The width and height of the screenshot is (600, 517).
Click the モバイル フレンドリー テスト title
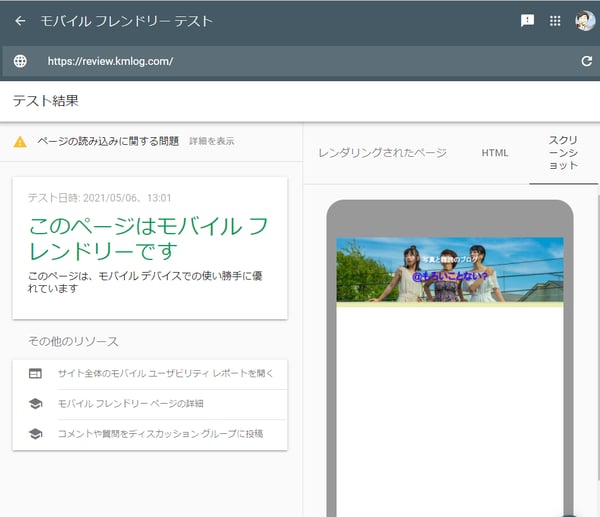(x=126, y=21)
